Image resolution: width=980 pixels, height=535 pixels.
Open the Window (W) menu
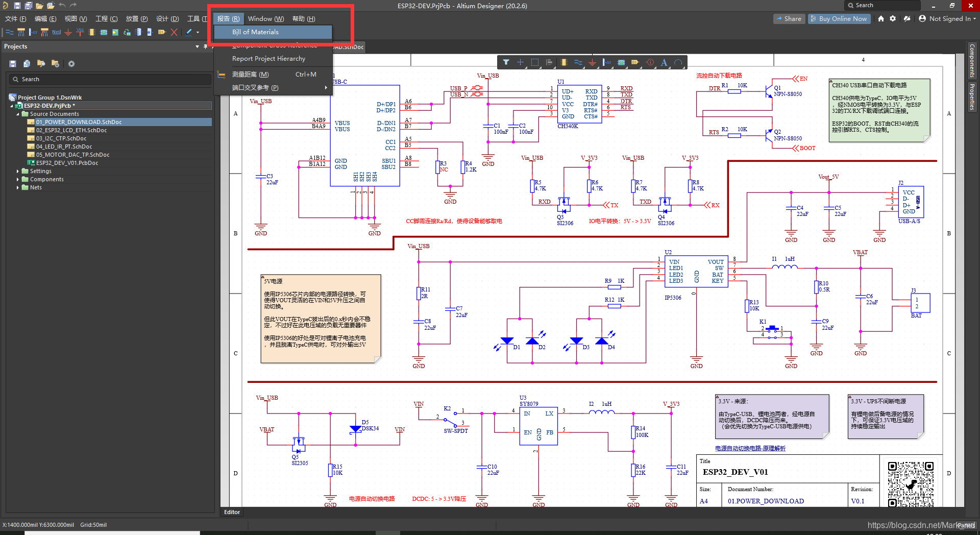coord(266,18)
